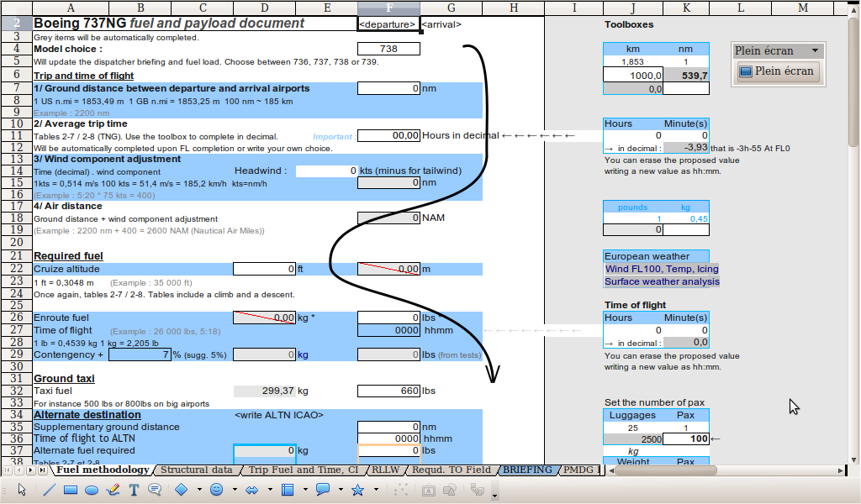Viewport: 861px width, 504px height.
Task: Select the Taxi fuel lbs cell showing 660
Action: coord(388,391)
